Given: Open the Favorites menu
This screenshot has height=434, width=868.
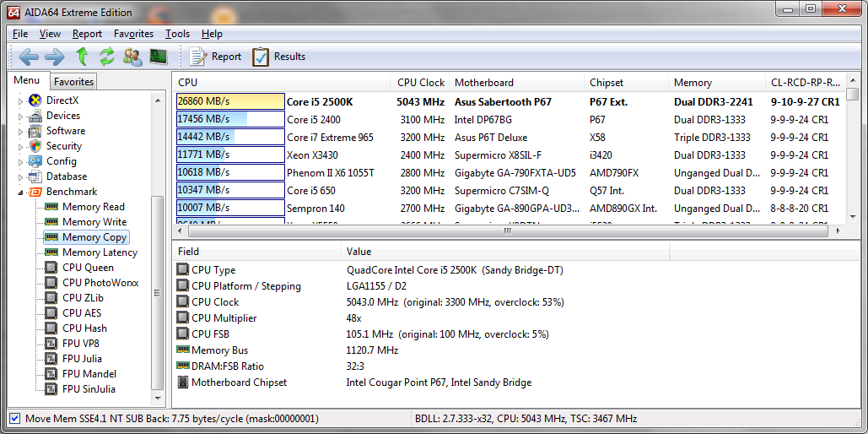Looking at the screenshot, I should [x=133, y=34].
